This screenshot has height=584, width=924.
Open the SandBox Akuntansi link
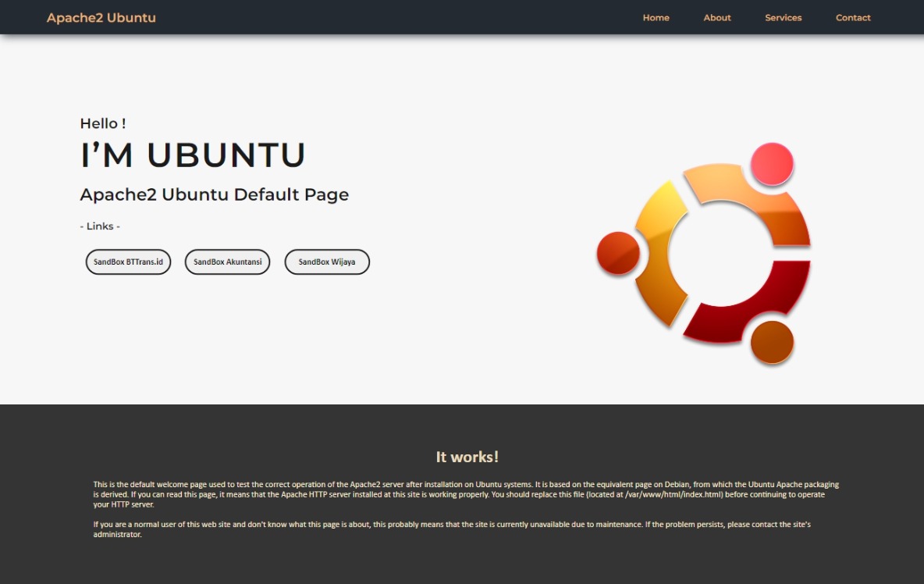(227, 262)
